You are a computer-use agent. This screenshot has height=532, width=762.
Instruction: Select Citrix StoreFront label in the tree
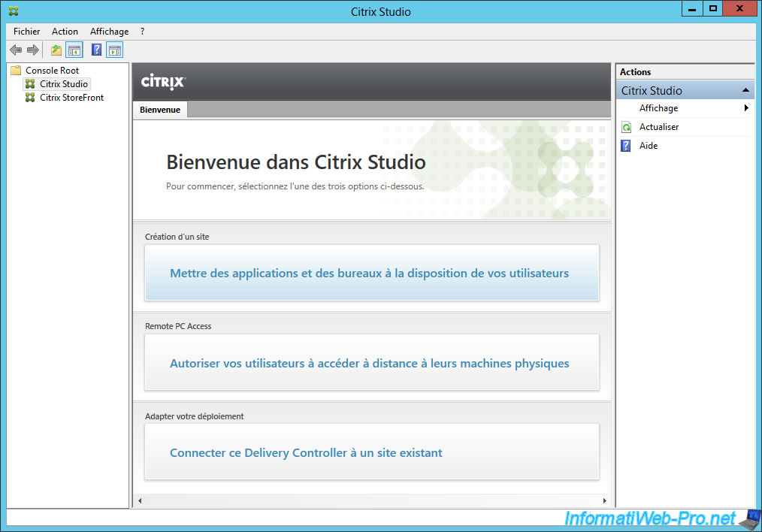click(71, 98)
